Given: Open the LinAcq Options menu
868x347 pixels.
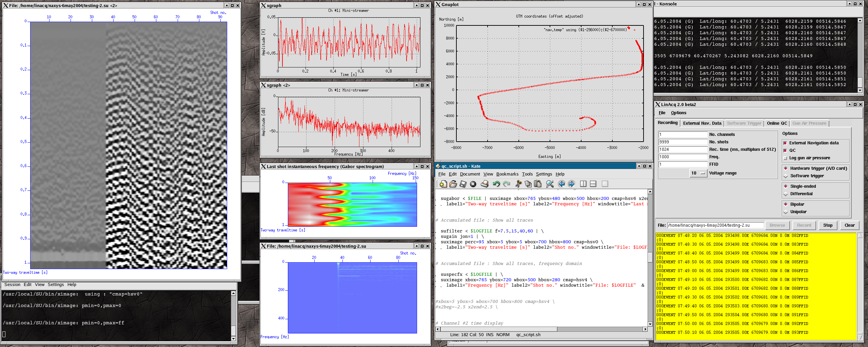Looking at the screenshot, I should [x=678, y=113].
